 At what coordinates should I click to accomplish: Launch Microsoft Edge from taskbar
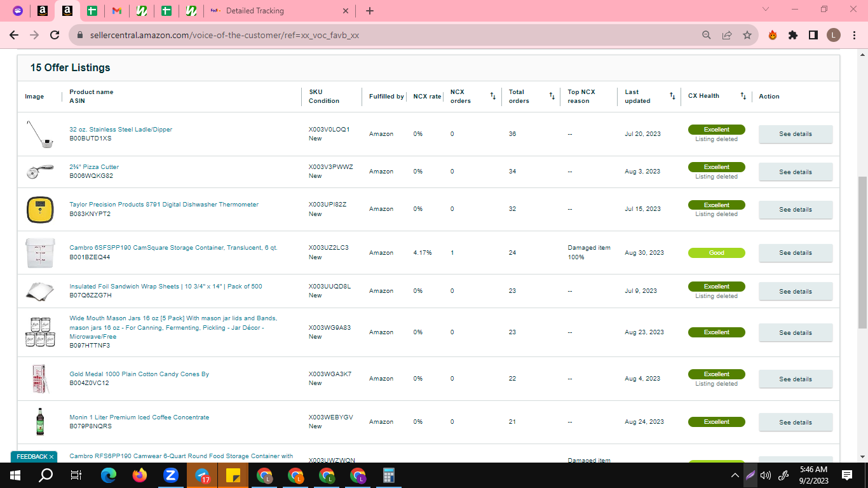tap(109, 475)
